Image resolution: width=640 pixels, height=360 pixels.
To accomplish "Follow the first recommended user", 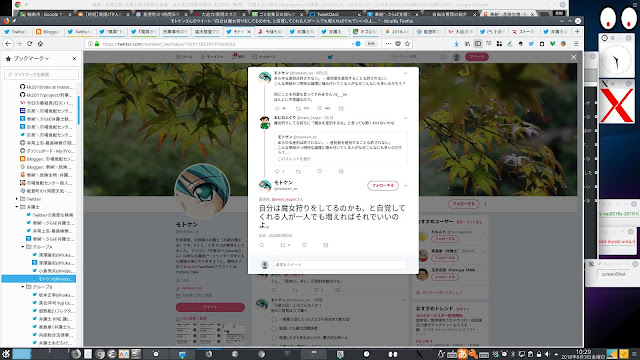I will tap(445, 239).
